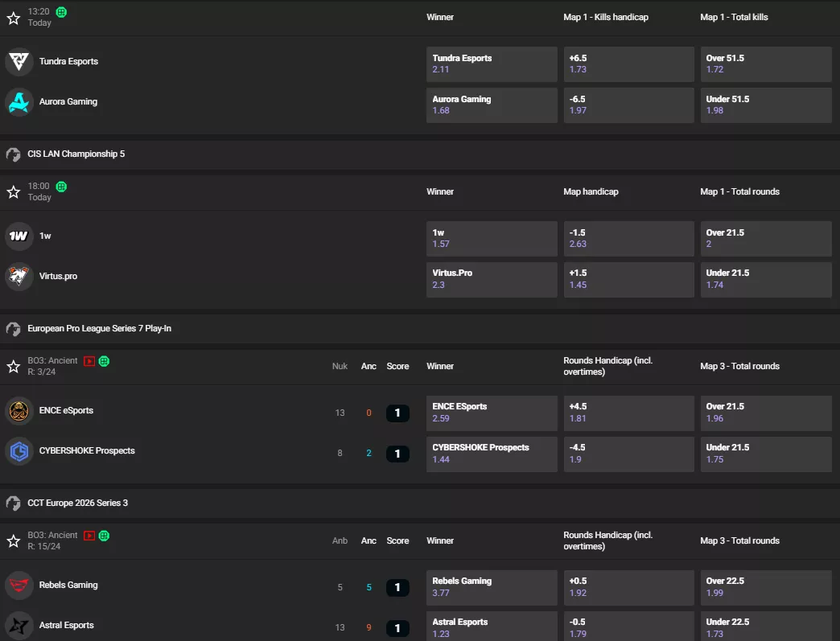Bet on 1w winner at 1.57
The height and width of the screenshot is (641, 840).
click(x=492, y=239)
